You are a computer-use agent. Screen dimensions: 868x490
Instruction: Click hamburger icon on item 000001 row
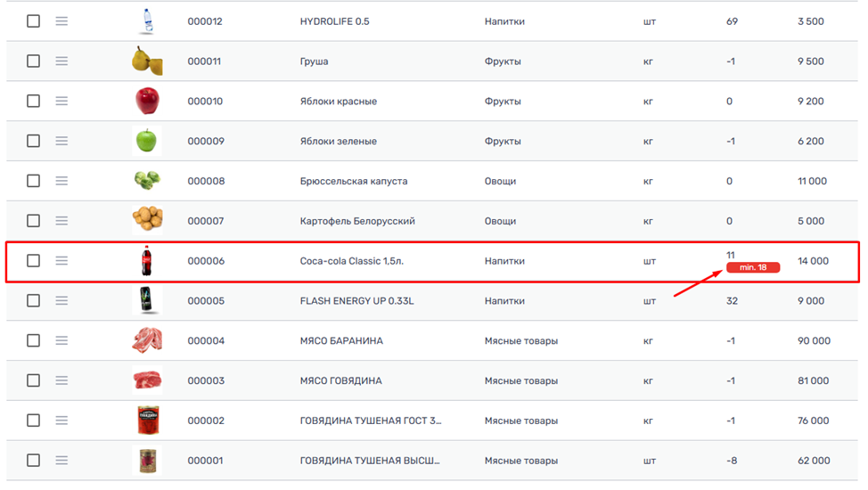pos(61,461)
